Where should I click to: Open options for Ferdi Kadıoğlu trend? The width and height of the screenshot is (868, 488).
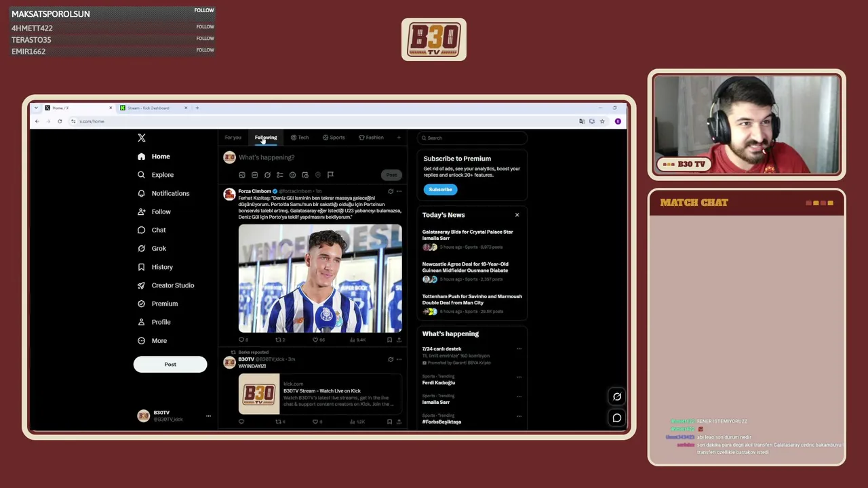click(x=519, y=377)
